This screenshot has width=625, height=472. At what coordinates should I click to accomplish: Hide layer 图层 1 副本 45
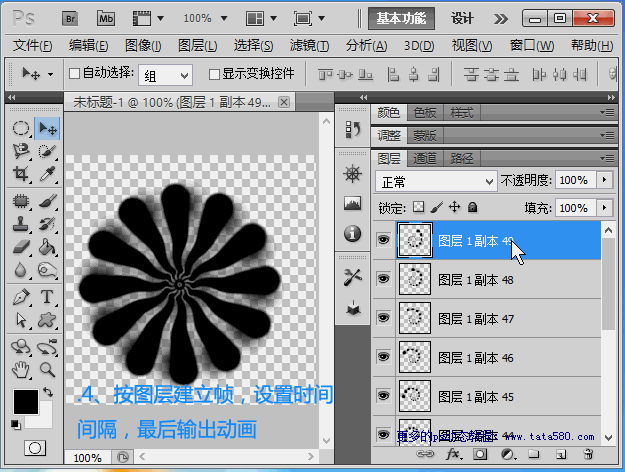pos(383,396)
